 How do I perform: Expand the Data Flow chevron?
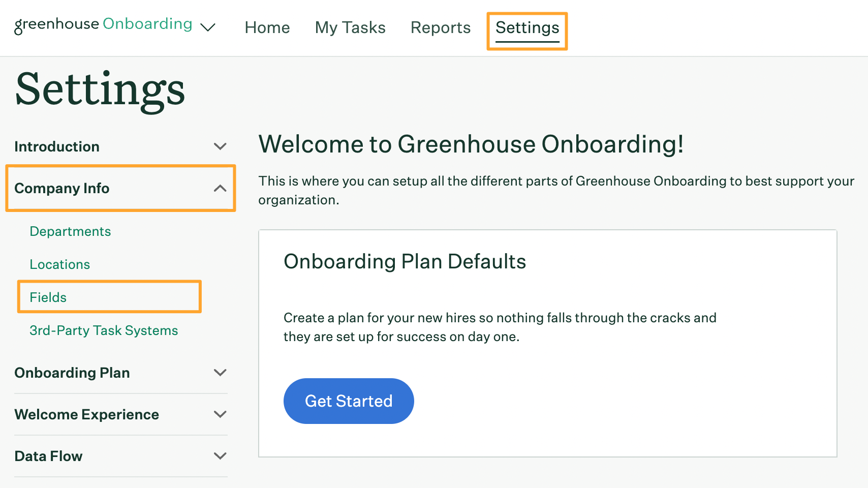pos(220,456)
